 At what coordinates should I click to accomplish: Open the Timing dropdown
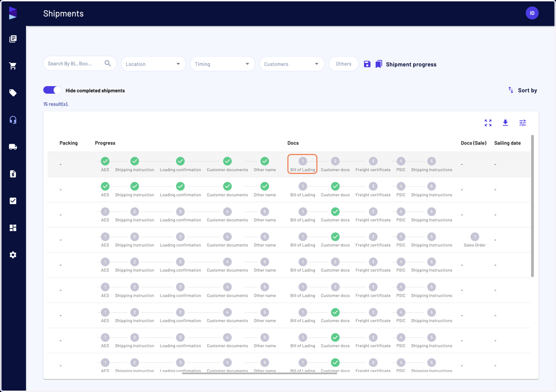click(223, 64)
